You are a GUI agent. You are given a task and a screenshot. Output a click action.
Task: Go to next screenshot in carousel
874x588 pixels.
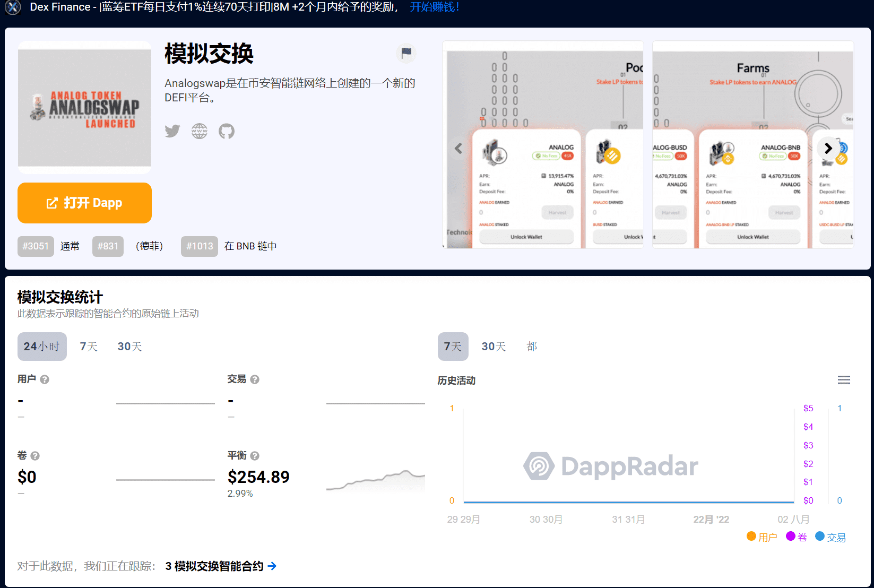click(828, 148)
